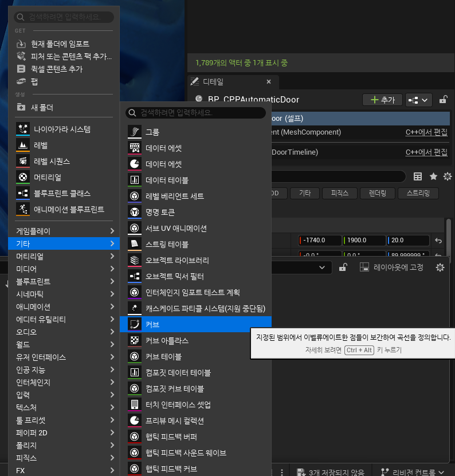Open the 블루프린트 category in left menu
The width and height of the screenshot is (455, 476).
(x=64, y=281)
